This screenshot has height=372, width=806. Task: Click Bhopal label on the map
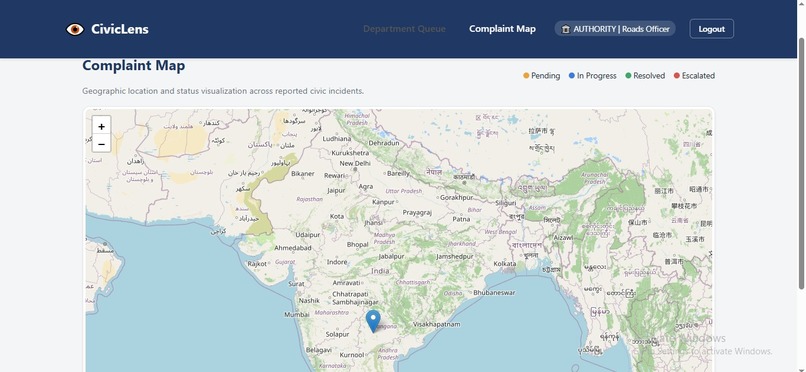[x=357, y=245]
